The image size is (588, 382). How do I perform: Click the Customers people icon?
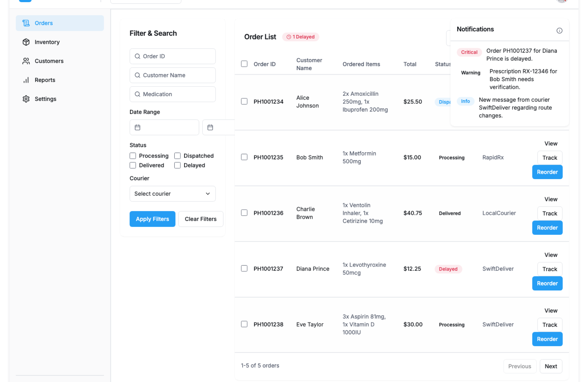(26, 61)
